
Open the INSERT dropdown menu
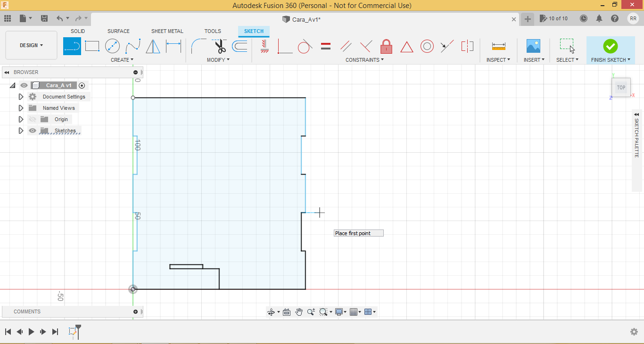point(534,60)
